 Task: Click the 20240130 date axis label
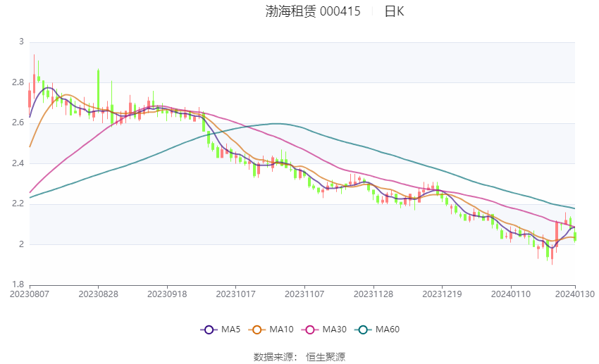pyautogui.click(x=575, y=294)
